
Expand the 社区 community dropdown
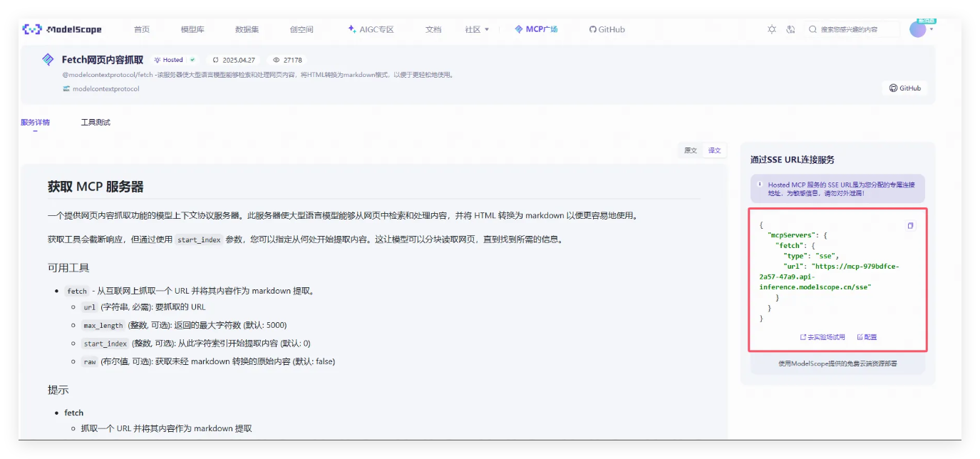coord(477,29)
